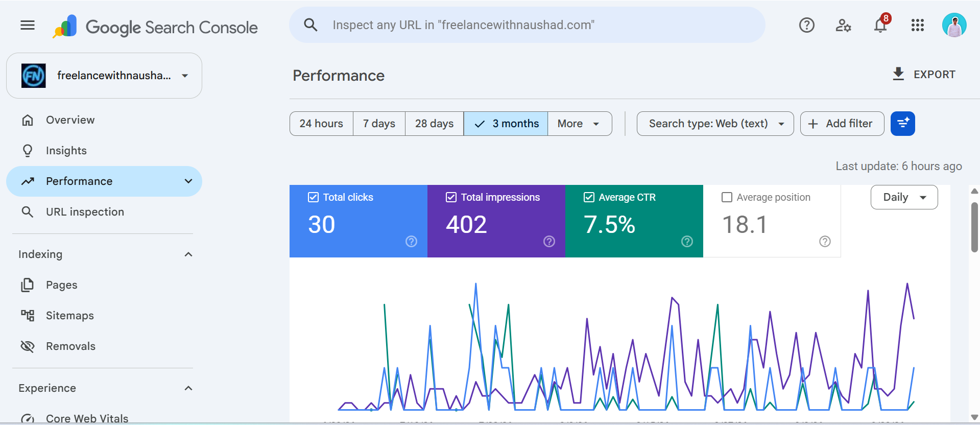Open the Google apps grid
The height and width of the screenshot is (425, 980).
point(917,25)
